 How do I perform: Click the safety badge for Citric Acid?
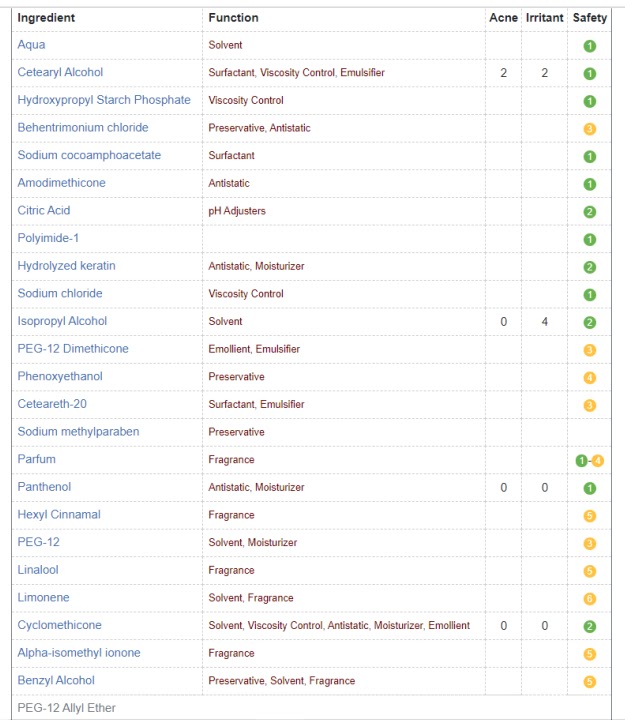[x=590, y=212]
